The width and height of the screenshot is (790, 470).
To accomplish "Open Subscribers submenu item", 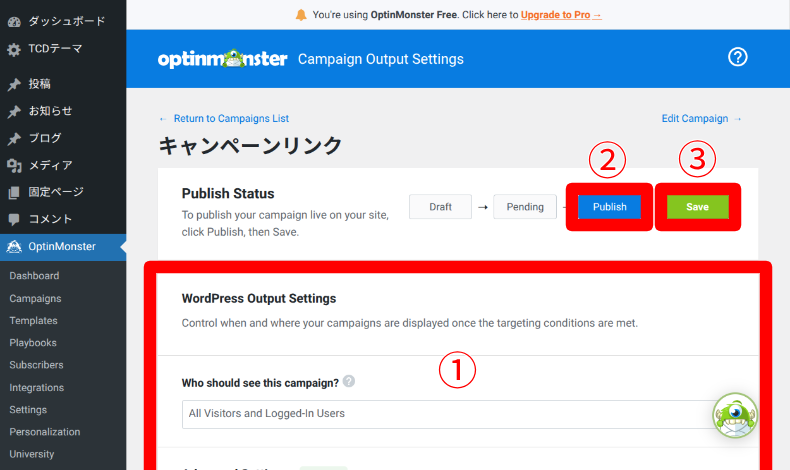I will coord(36,365).
